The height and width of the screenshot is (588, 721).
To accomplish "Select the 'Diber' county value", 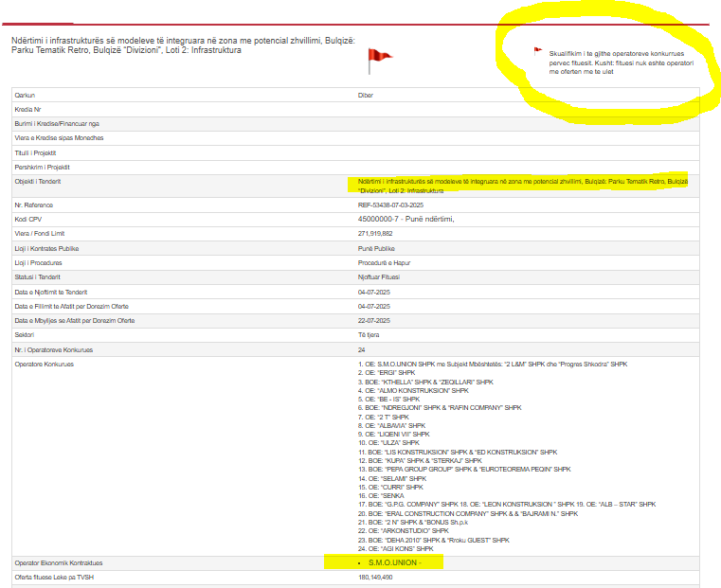I will click(x=365, y=95).
